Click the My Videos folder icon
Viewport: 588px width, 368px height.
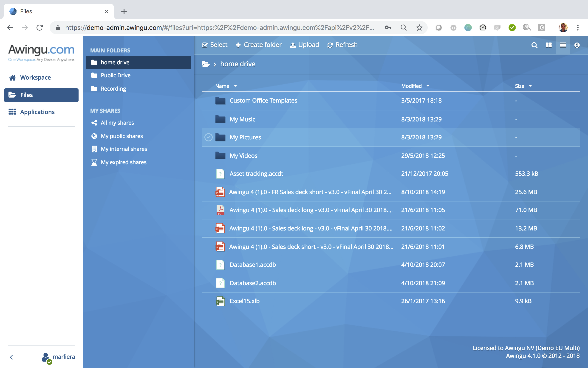click(x=220, y=155)
